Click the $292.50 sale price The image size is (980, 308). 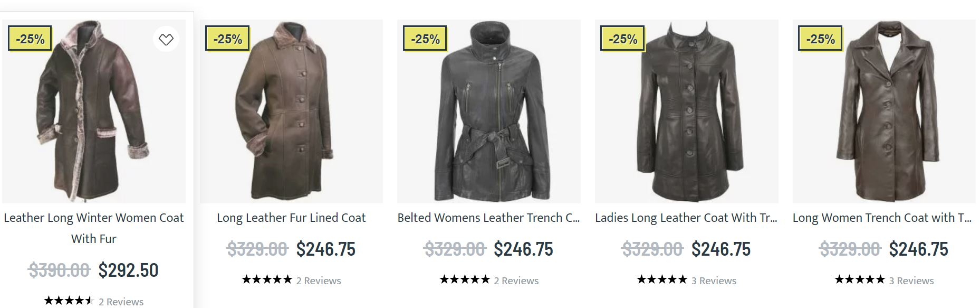click(128, 270)
